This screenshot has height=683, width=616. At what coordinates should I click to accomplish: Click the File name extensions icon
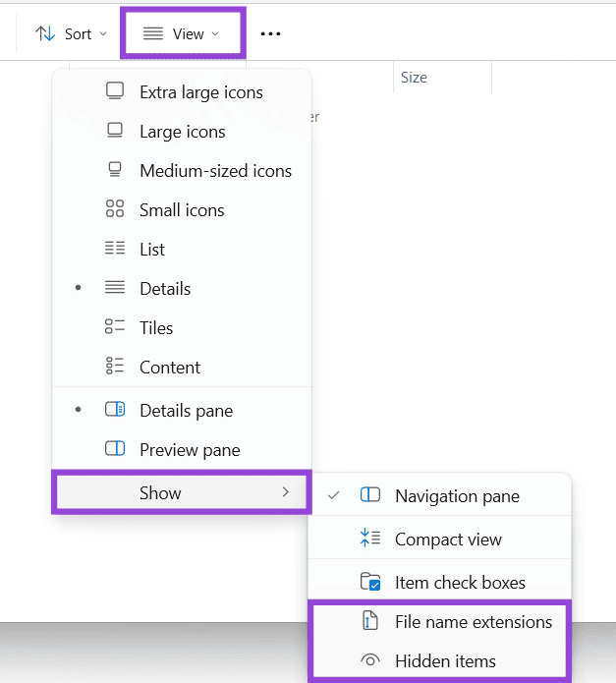coord(370,621)
